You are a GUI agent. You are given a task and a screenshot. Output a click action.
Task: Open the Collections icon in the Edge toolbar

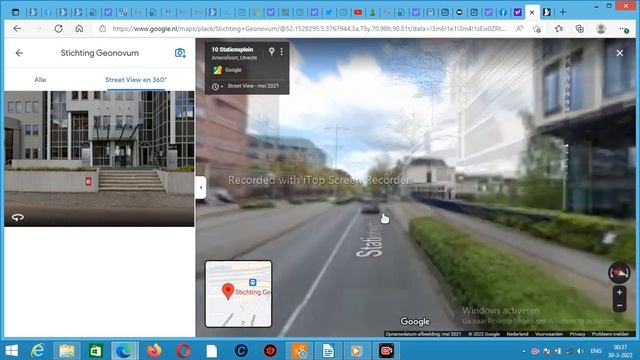click(580, 29)
